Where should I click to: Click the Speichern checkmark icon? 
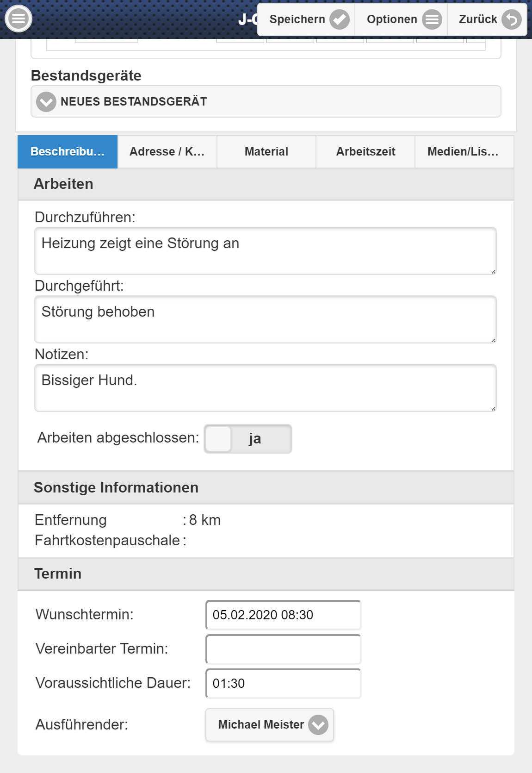340,19
